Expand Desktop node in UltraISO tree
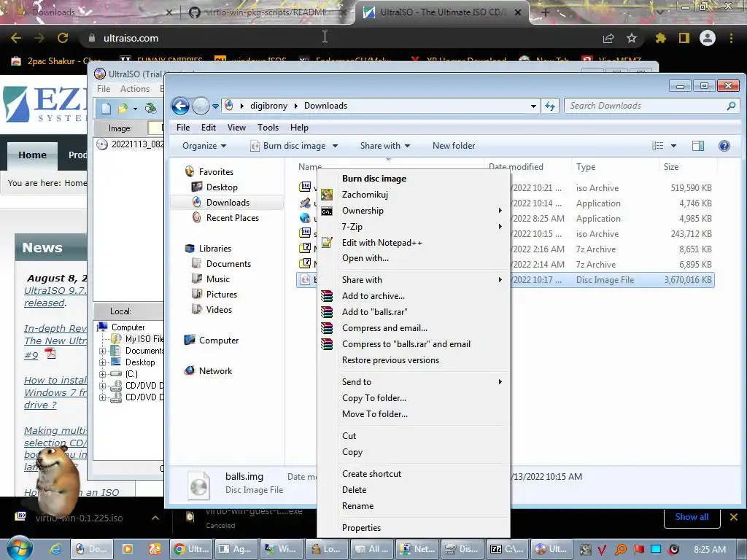This screenshot has width=747, height=560. pyautogui.click(x=102, y=362)
